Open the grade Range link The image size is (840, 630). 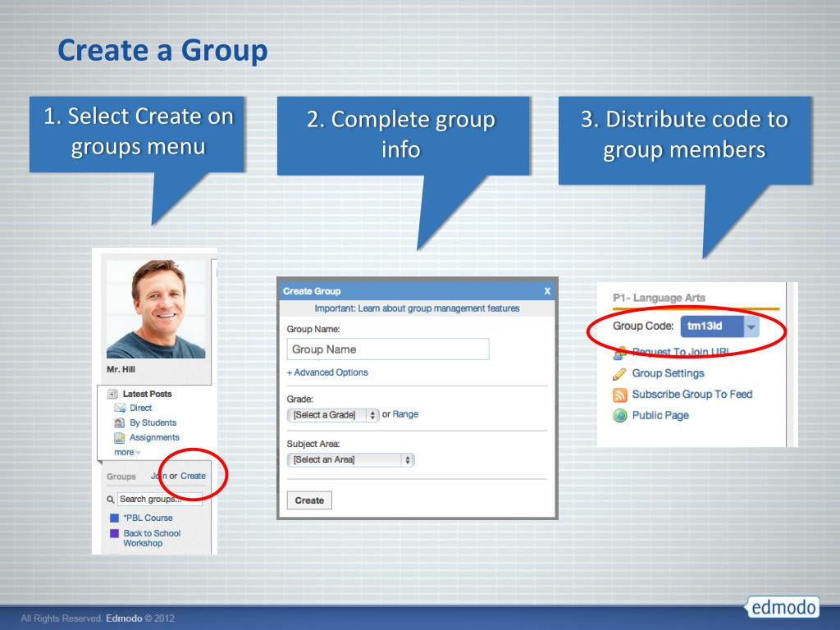coord(405,414)
